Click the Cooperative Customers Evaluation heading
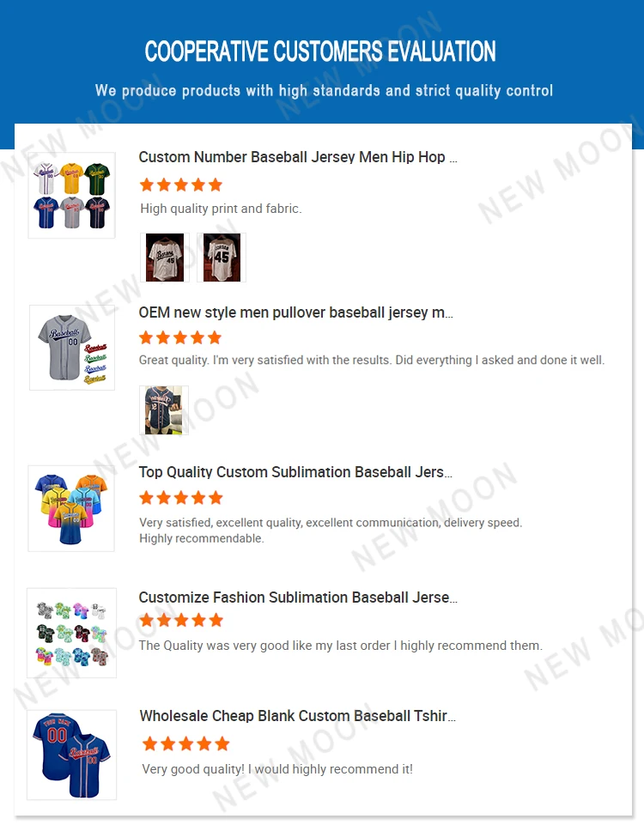This screenshot has height=831, width=644. pyautogui.click(x=320, y=52)
